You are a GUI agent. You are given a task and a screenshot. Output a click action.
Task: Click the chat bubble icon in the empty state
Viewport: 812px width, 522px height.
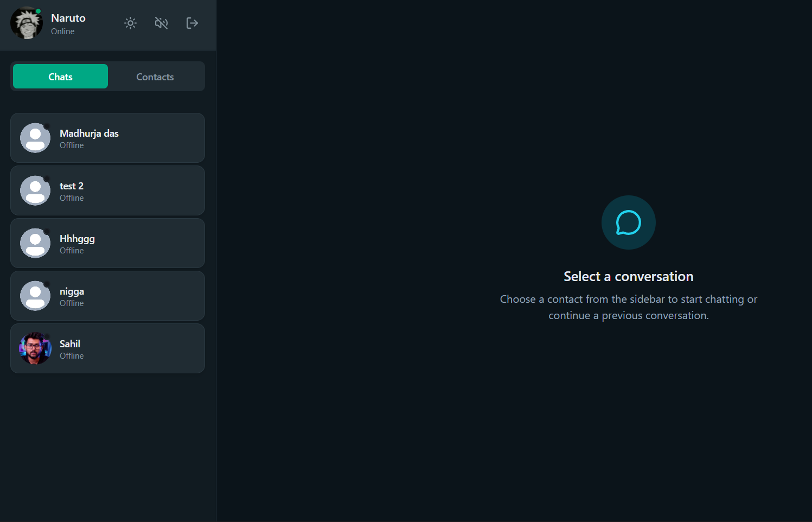point(628,222)
